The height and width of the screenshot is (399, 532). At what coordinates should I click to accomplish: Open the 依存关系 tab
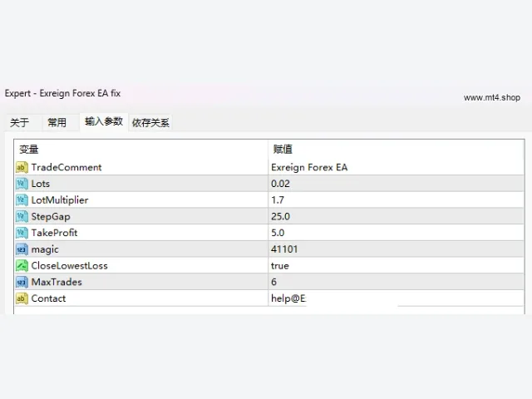[x=150, y=122]
